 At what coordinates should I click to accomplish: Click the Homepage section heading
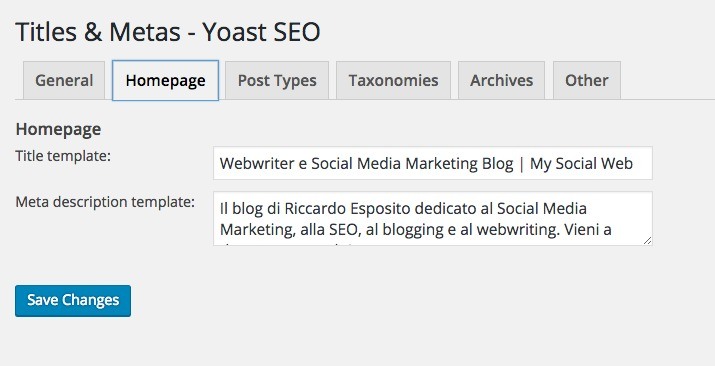click(58, 129)
